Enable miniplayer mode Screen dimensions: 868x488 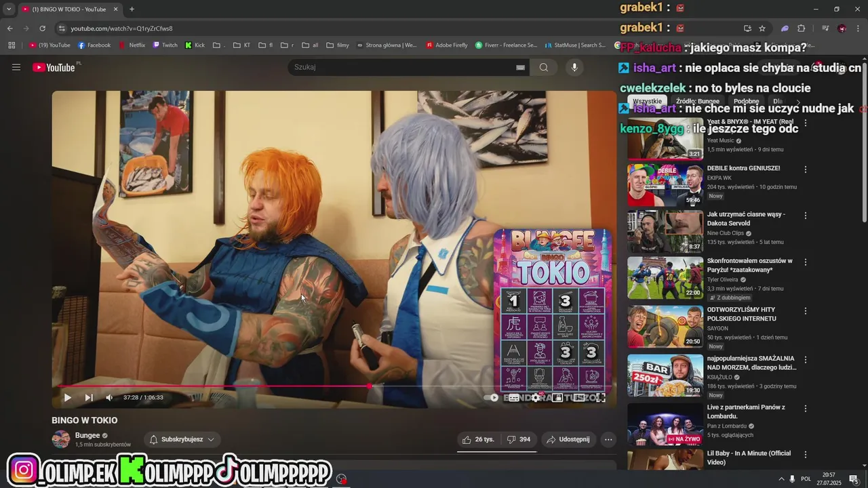[557, 398]
